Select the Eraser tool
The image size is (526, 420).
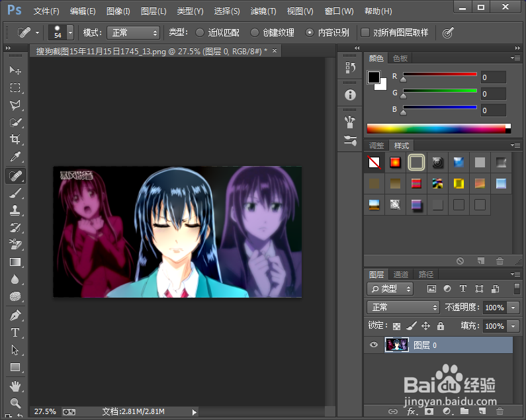pyautogui.click(x=15, y=245)
